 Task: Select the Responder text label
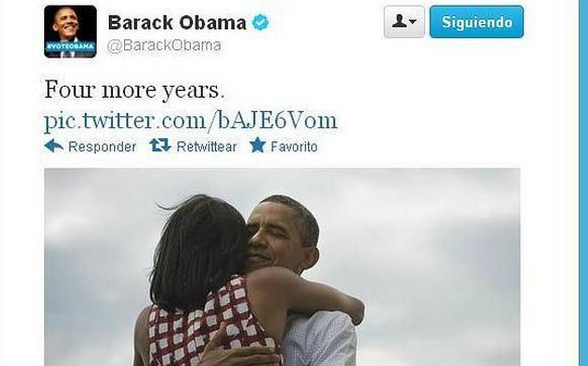tap(102, 146)
